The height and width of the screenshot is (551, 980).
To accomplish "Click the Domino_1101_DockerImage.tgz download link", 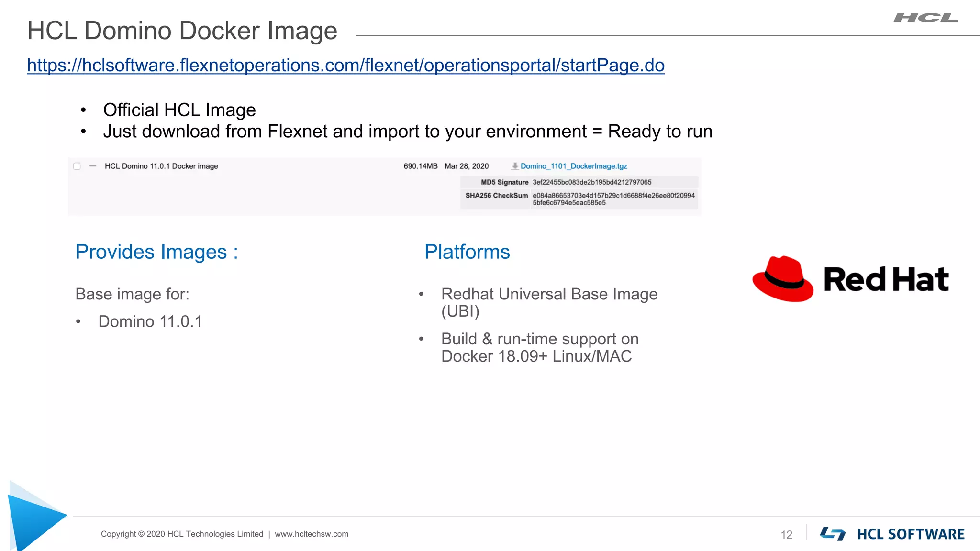I will click(x=574, y=166).
